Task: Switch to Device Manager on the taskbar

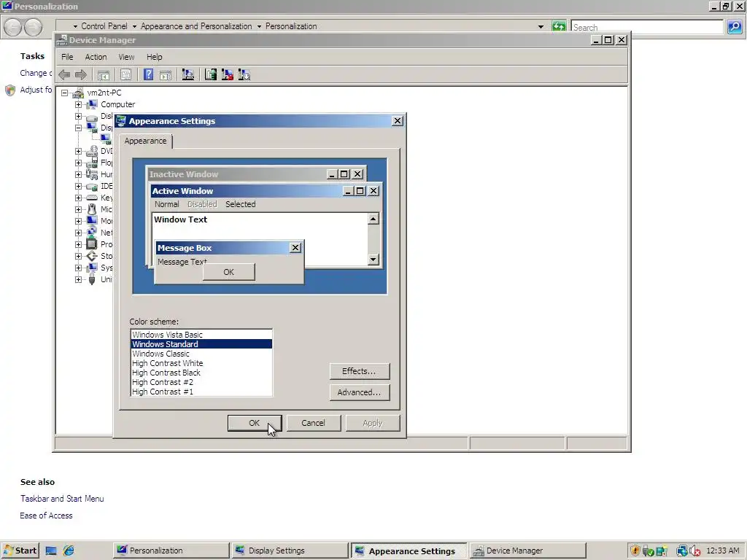Action: tap(527, 551)
